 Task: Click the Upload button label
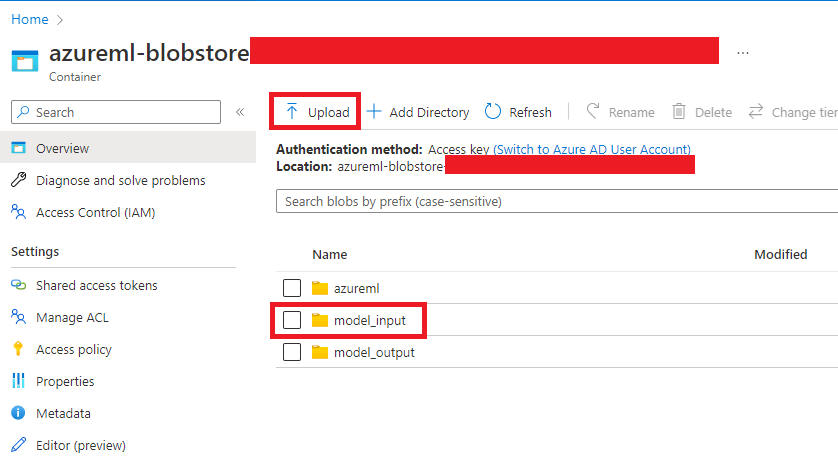(328, 112)
